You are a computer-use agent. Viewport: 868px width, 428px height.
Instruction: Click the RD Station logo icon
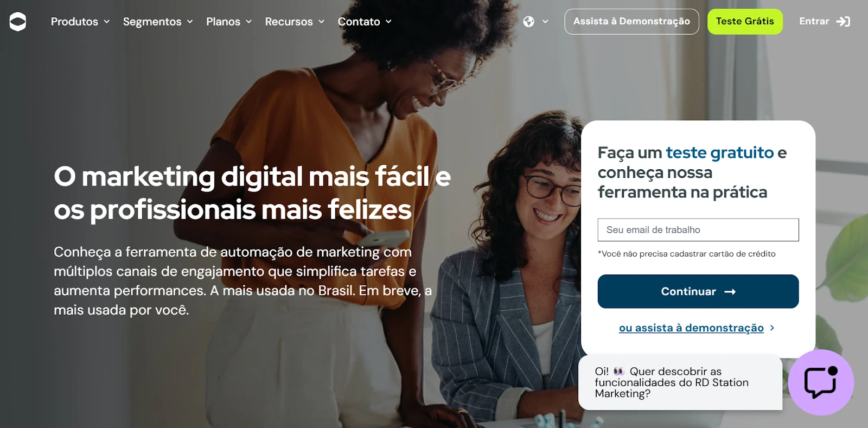pos(18,22)
